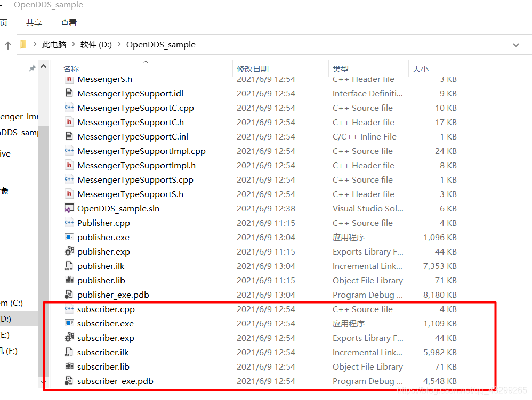The height and width of the screenshot is (400, 532).
Task: Open the 查看 ribbon tab
Action: [x=69, y=23]
